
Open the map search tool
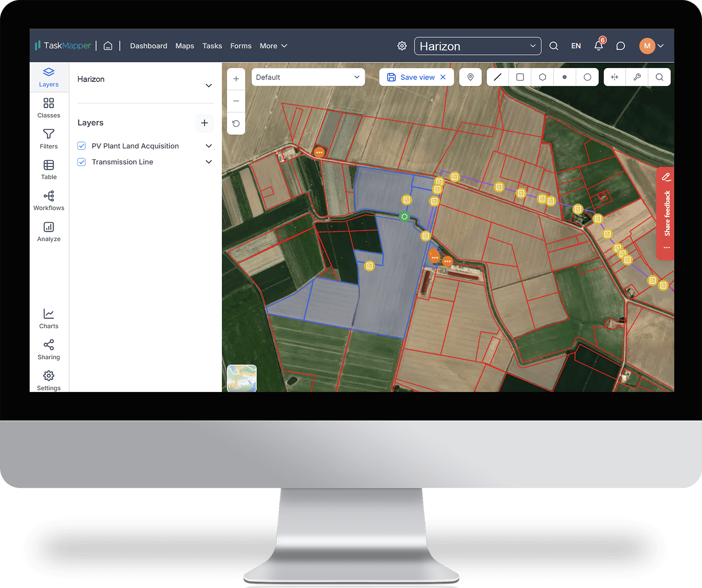(660, 77)
